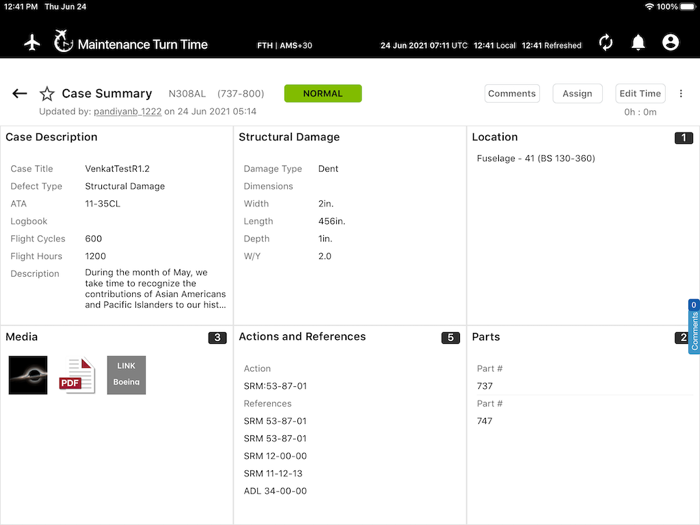Click the Edit Time button

[x=640, y=93]
